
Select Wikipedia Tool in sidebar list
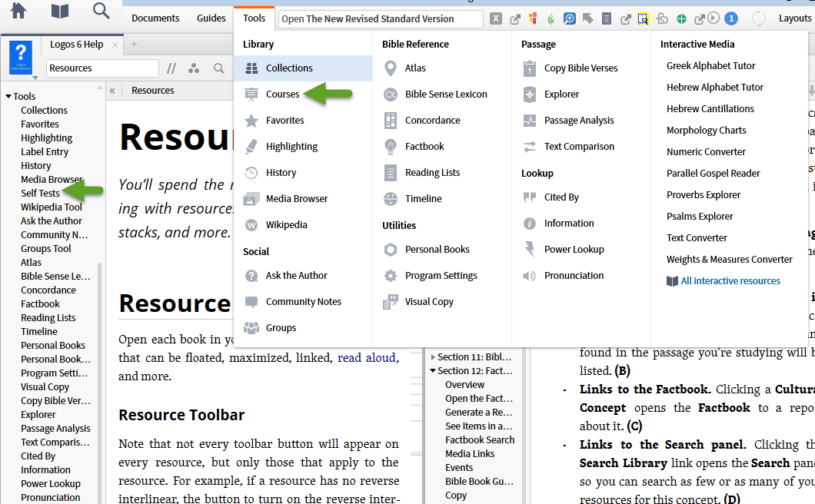(x=52, y=207)
